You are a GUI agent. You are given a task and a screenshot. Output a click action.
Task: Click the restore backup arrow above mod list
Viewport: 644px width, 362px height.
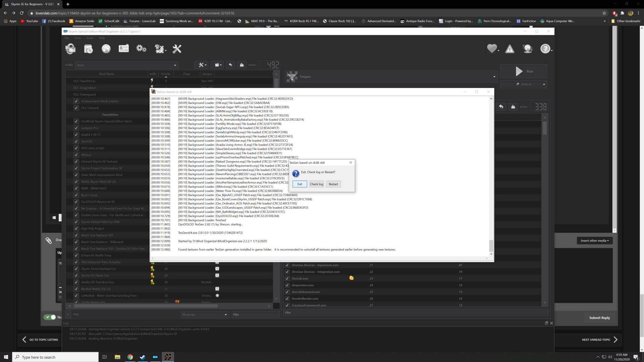[x=230, y=65]
